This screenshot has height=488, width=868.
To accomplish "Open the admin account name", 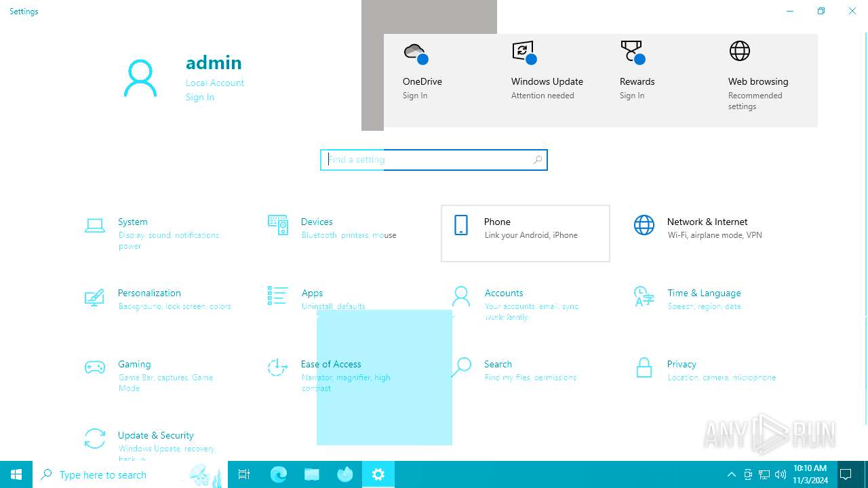I will coord(214,62).
